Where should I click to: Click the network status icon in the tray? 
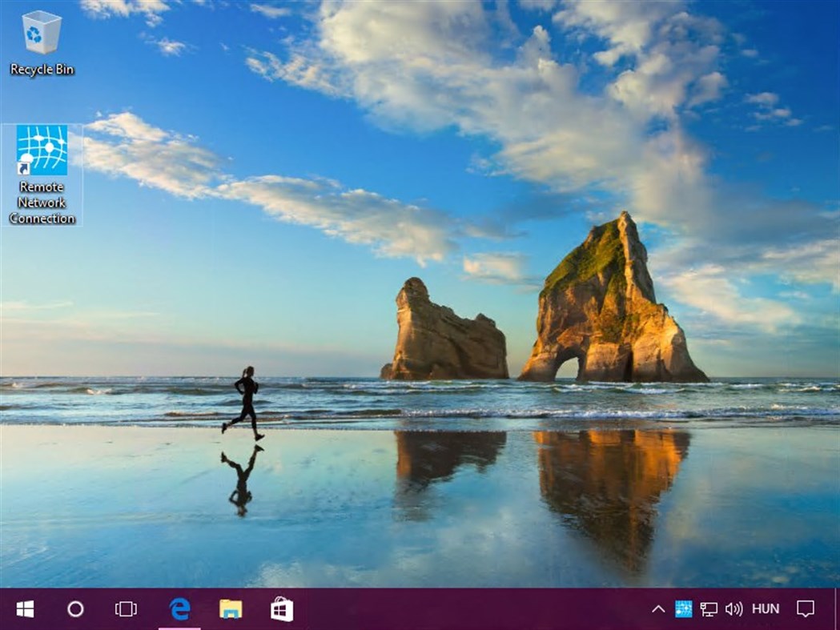[708, 609]
